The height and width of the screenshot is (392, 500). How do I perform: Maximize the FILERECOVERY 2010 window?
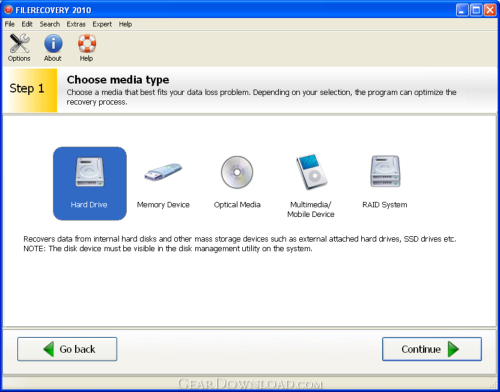(x=476, y=10)
